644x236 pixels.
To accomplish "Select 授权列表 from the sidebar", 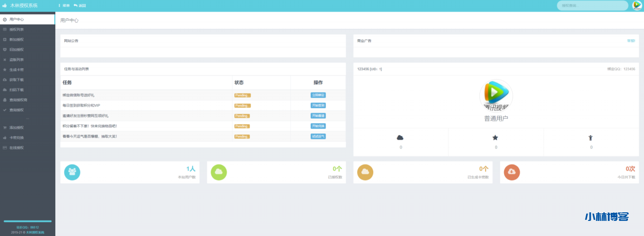I will point(17,30).
